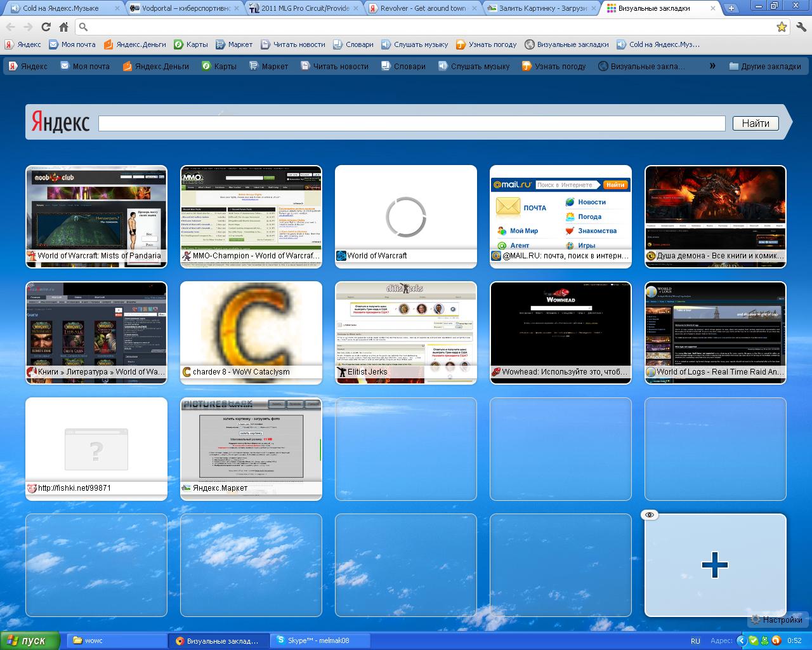The height and width of the screenshot is (650, 812).
Task: Click Читать новости icon on dark blue bar
Action: pos(305,66)
